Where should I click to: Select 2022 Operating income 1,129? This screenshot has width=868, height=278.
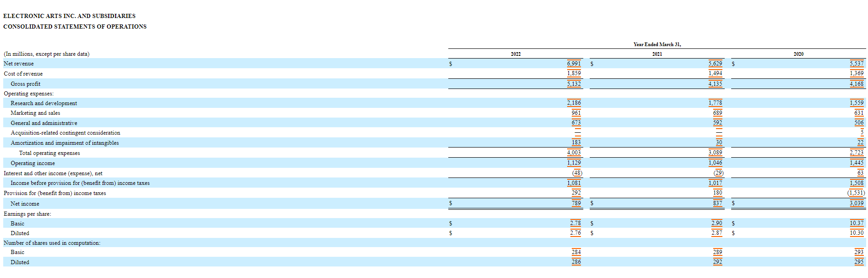(x=574, y=163)
